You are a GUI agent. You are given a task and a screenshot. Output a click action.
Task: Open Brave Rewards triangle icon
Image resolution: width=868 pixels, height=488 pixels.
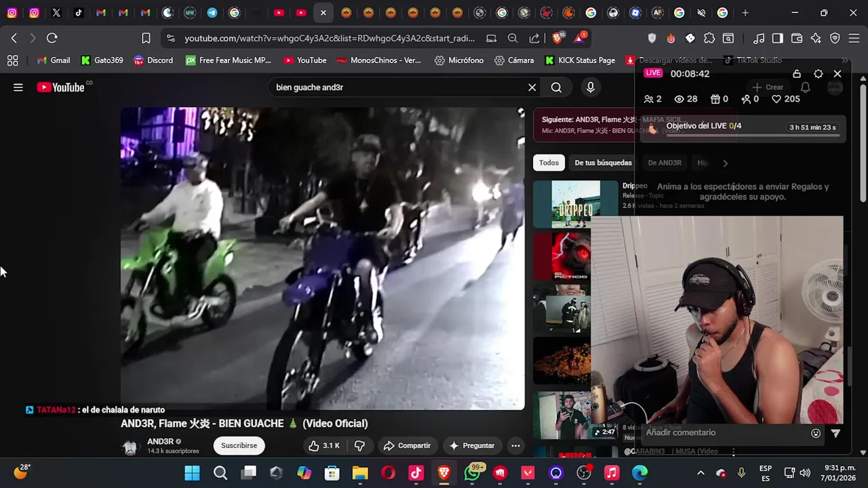pos(580,38)
